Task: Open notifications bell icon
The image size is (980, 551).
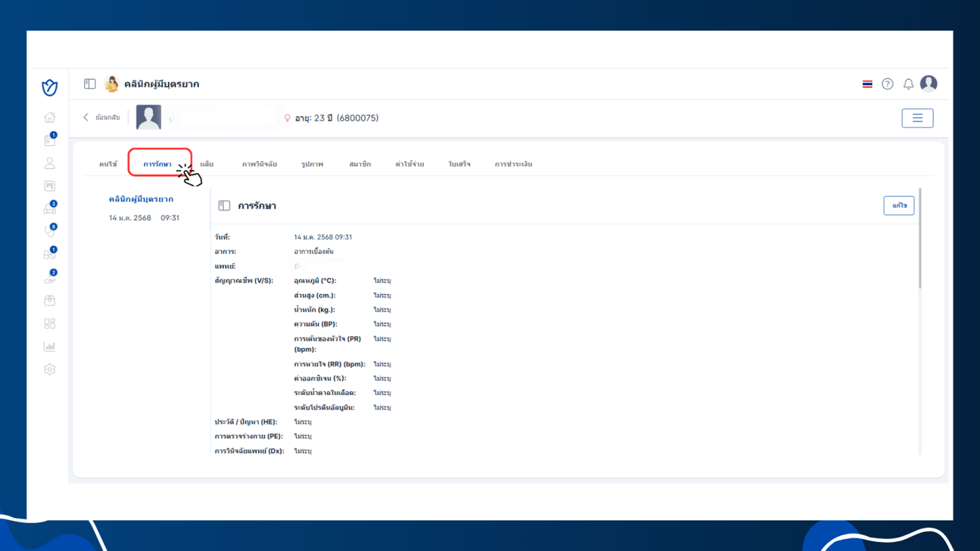Action: [909, 84]
